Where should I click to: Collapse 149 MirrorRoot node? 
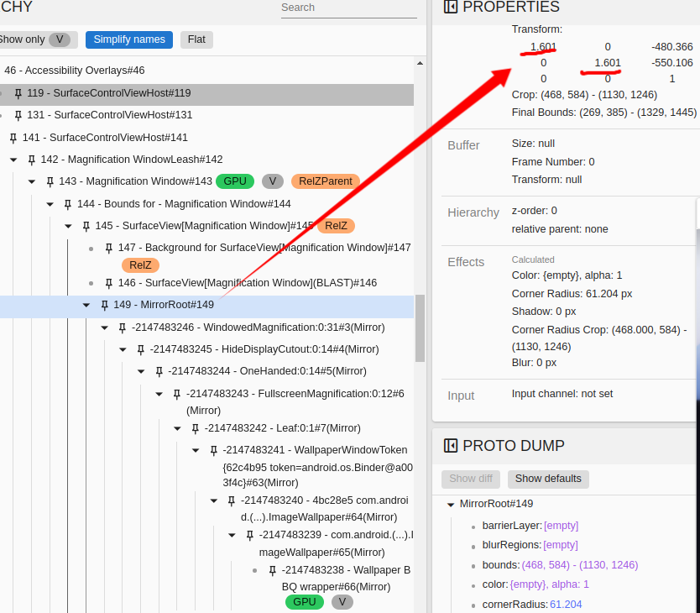click(x=86, y=305)
